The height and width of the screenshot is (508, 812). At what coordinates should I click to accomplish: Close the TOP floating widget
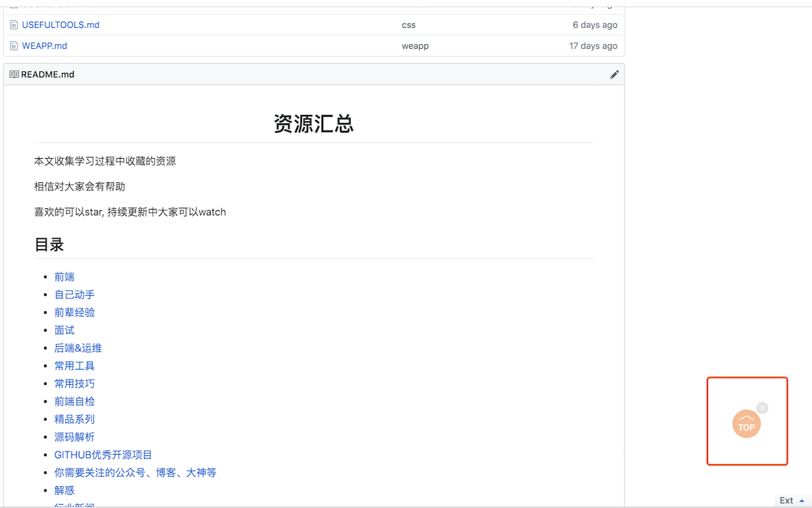(763, 408)
